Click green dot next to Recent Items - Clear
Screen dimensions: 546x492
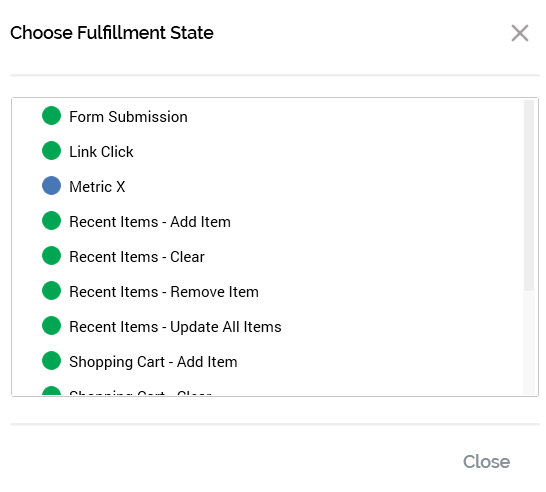pos(52,256)
